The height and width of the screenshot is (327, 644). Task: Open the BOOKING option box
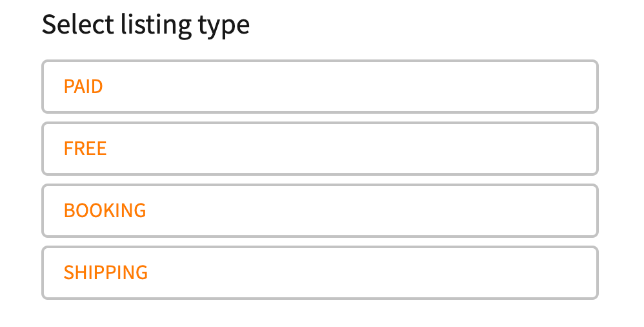[320, 211]
